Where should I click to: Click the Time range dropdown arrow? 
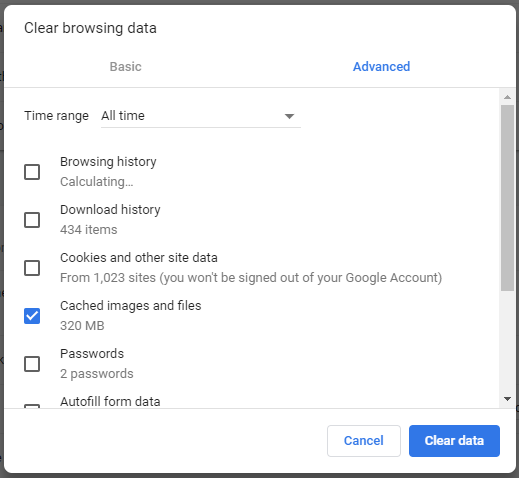point(289,116)
